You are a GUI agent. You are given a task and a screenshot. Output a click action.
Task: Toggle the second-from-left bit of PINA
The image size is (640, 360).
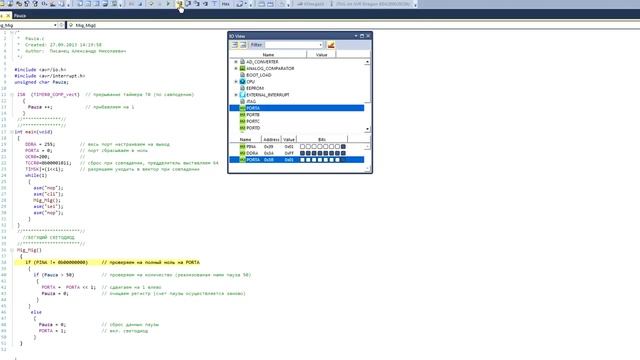[308, 147]
